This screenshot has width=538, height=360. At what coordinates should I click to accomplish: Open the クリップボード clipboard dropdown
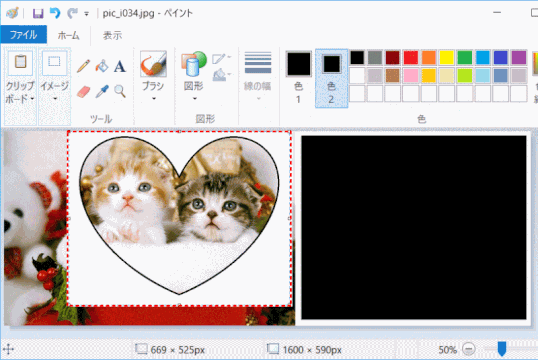pos(20,87)
